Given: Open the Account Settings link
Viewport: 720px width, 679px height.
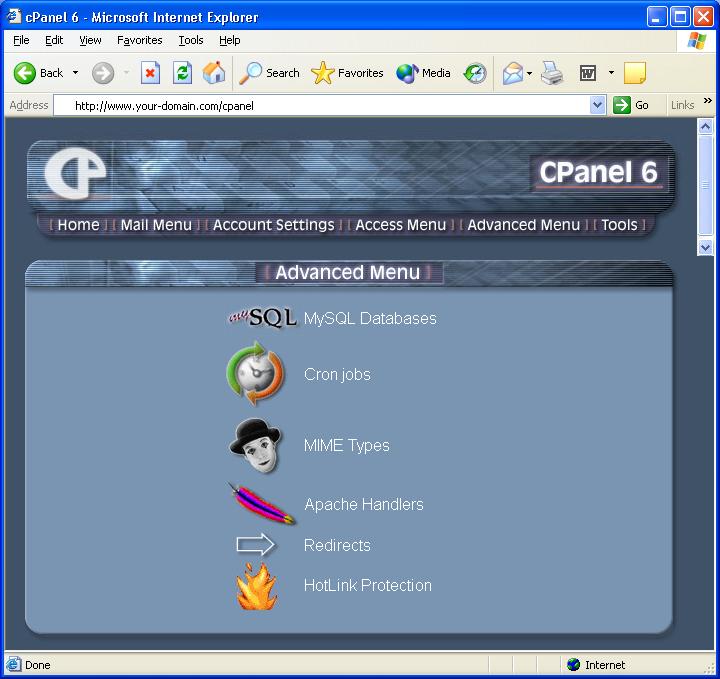Looking at the screenshot, I should coord(274,225).
